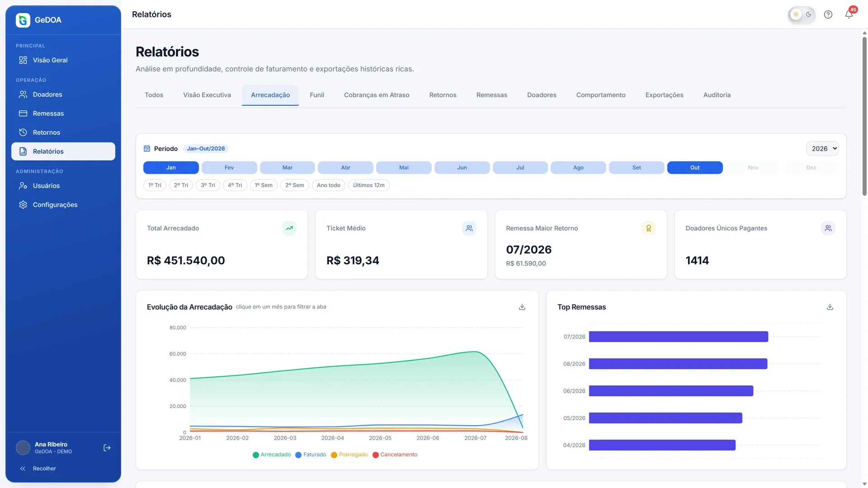Toggle the Jun month chip

tap(462, 168)
